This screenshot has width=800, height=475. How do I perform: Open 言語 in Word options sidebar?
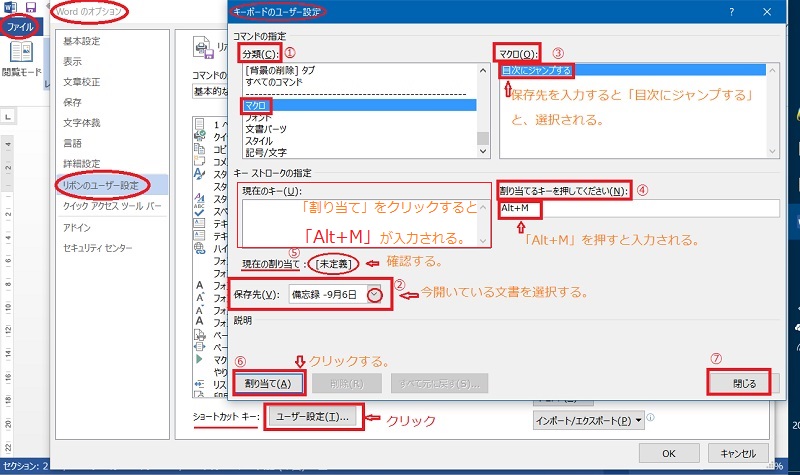[x=72, y=143]
